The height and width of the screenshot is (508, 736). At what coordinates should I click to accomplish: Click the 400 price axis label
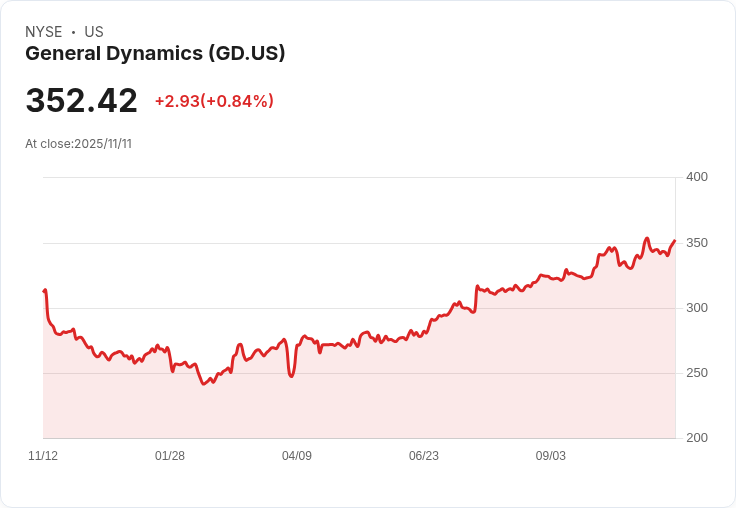pyautogui.click(x=696, y=177)
